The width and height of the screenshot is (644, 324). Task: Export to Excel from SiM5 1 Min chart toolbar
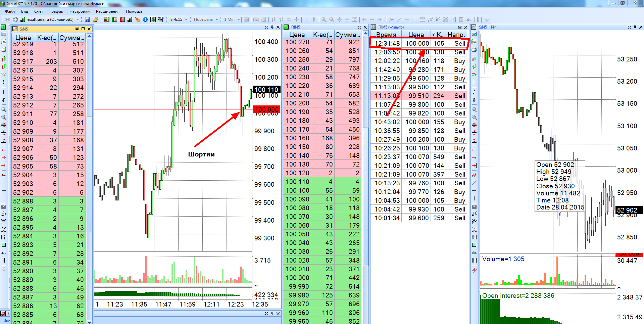pos(474,42)
